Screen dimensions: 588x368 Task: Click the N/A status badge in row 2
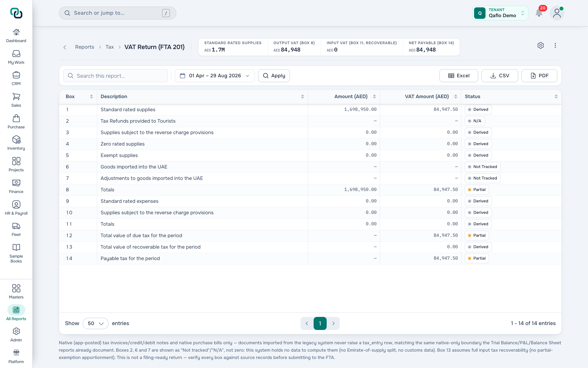474,121
